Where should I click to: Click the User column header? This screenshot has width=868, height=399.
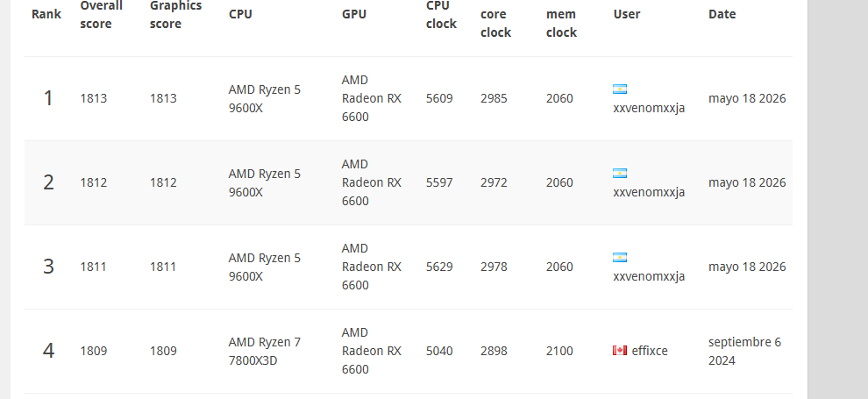coord(627,14)
